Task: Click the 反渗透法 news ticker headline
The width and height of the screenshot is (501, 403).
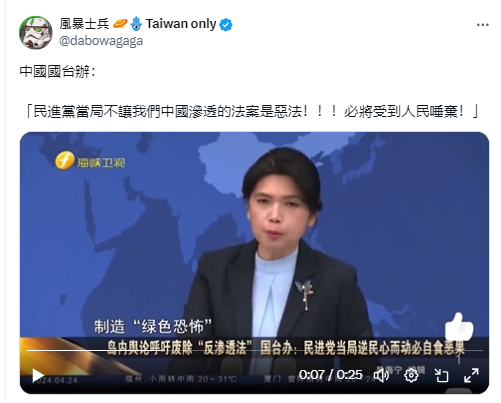Action: [x=286, y=348]
